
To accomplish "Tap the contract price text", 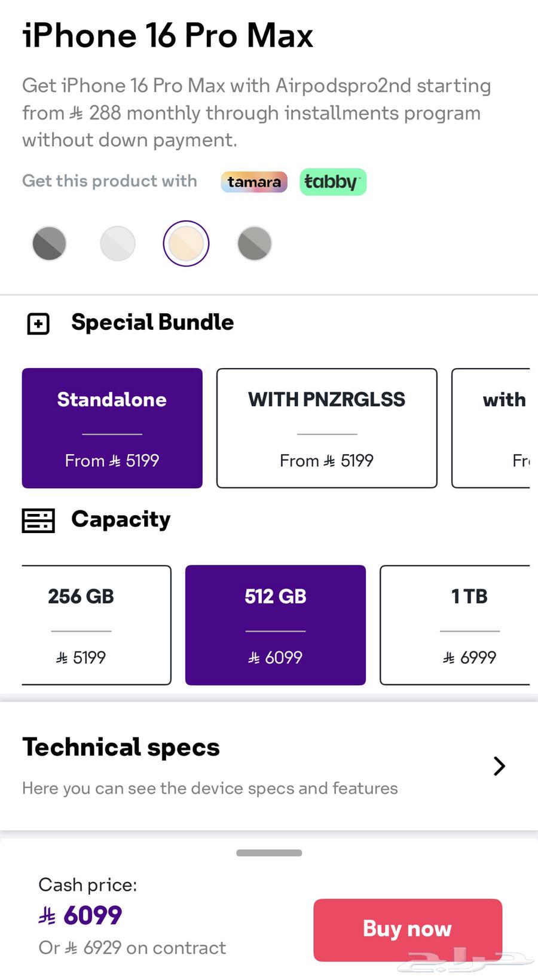I will (132, 948).
